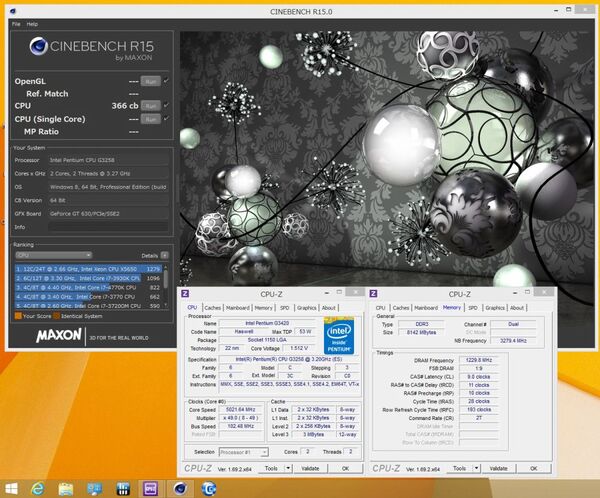Viewport: 600px width, 498px height.
Task: Select the Core i7-3930K ranking row
Action: point(88,278)
